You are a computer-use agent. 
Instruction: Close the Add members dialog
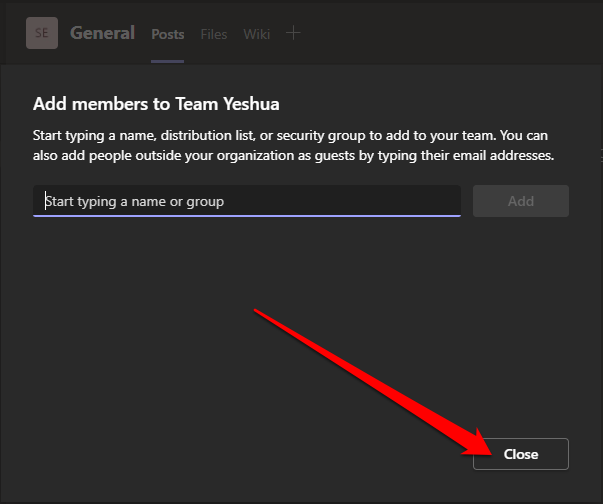(521, 454)
